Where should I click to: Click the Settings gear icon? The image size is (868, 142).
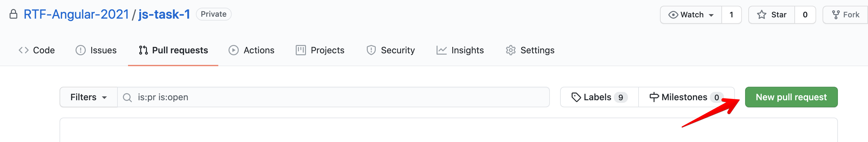510,50
